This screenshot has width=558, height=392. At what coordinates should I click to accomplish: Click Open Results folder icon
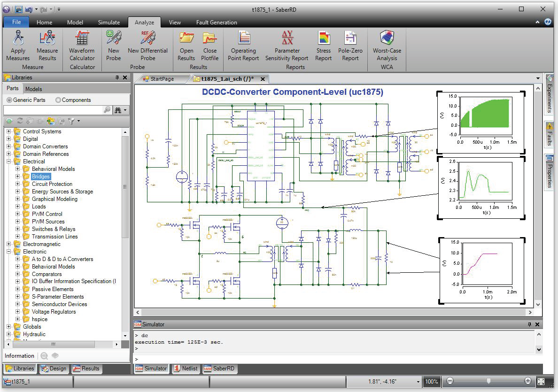(186, 38)
